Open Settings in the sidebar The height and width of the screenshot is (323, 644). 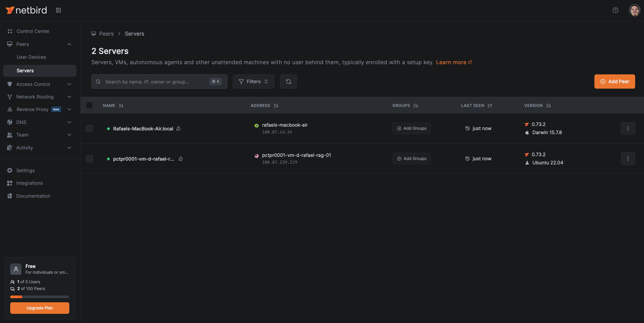pos(39,171)
